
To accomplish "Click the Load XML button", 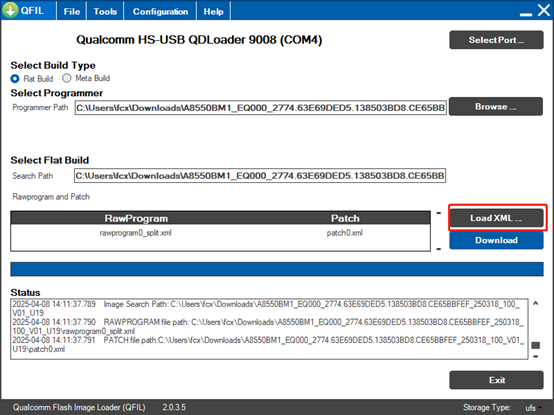I will point(496,218).
